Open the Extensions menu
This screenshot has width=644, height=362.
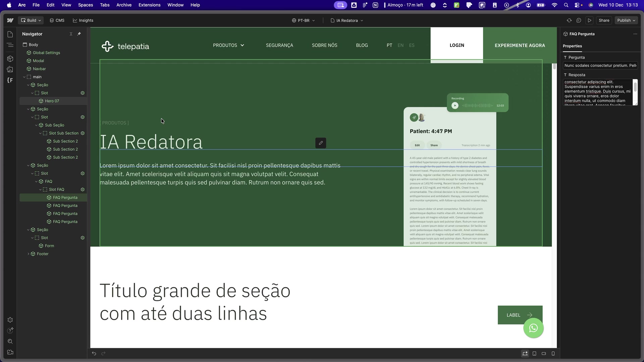click(150, 5)
